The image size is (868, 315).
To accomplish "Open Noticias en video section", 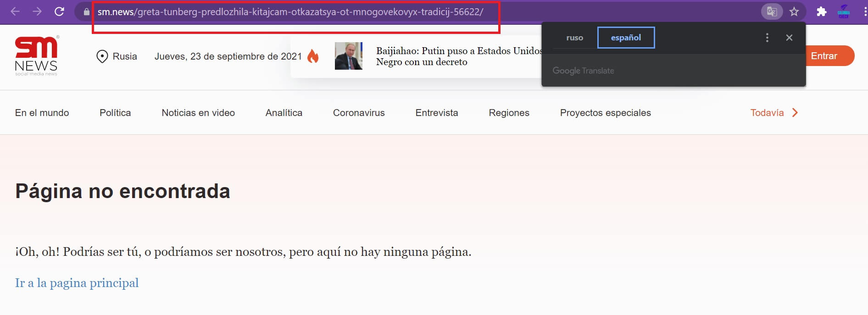I will click(198, 113).
